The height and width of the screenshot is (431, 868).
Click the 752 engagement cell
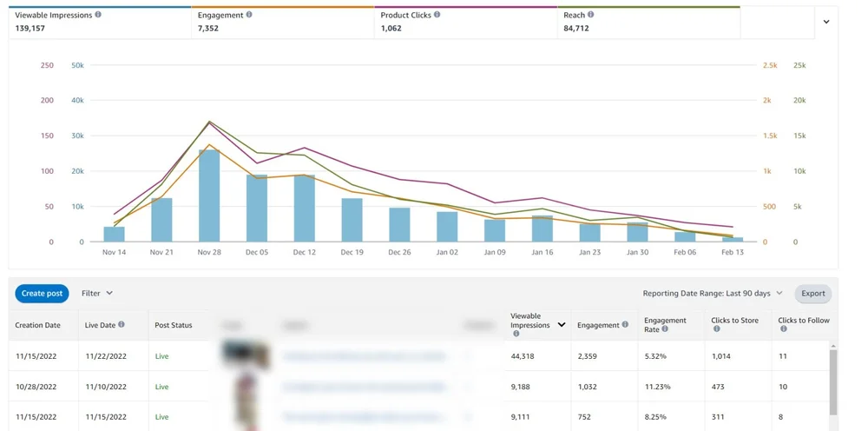coord(583,416)
